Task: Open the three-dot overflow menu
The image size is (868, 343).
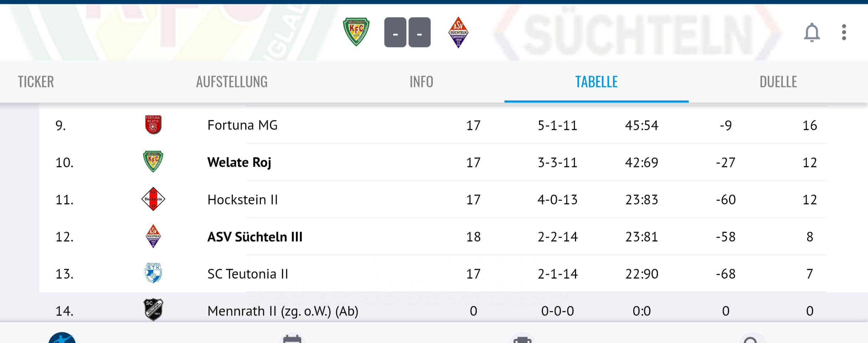Action: (844, 32)
